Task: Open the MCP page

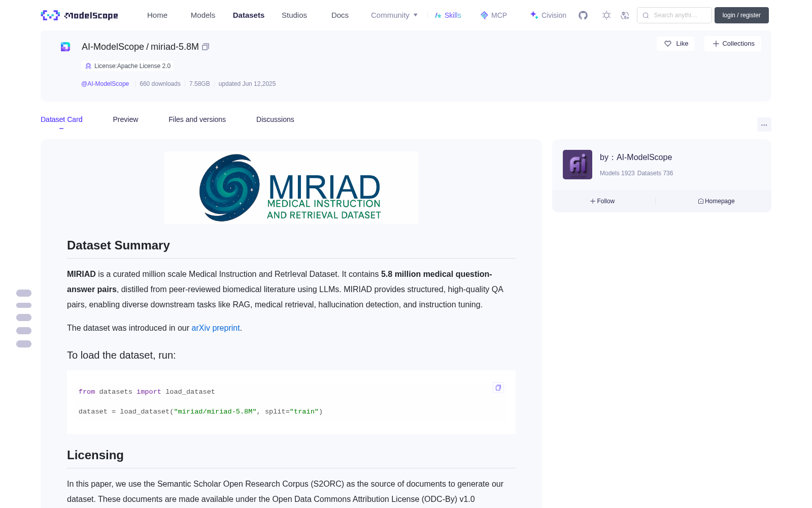Action: pyautogui.click(x=493, y=15)
